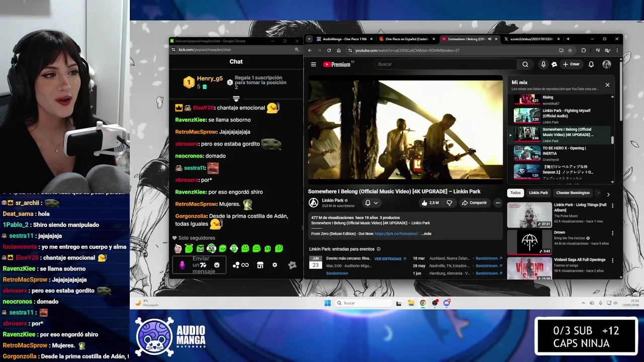Go back in the YouTube browser window
The height and width of the screenshot is (362, 644).
click(x=309, y=50)
